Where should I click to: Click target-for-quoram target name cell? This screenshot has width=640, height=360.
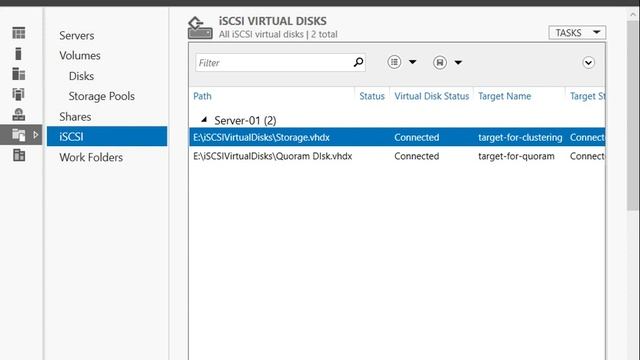pyautogui.click(x=516, y=156)
